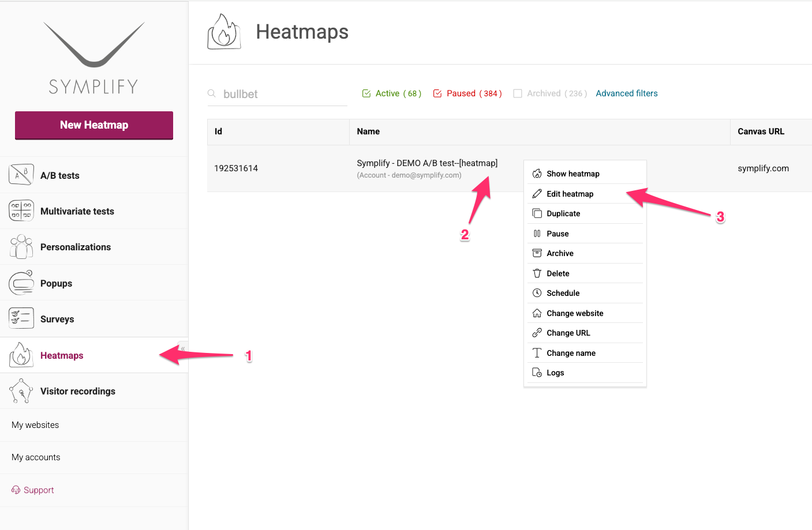Toggle the Paused filter checkbox
This screenshot has height=530, width=812.
(x=437, y=93)
